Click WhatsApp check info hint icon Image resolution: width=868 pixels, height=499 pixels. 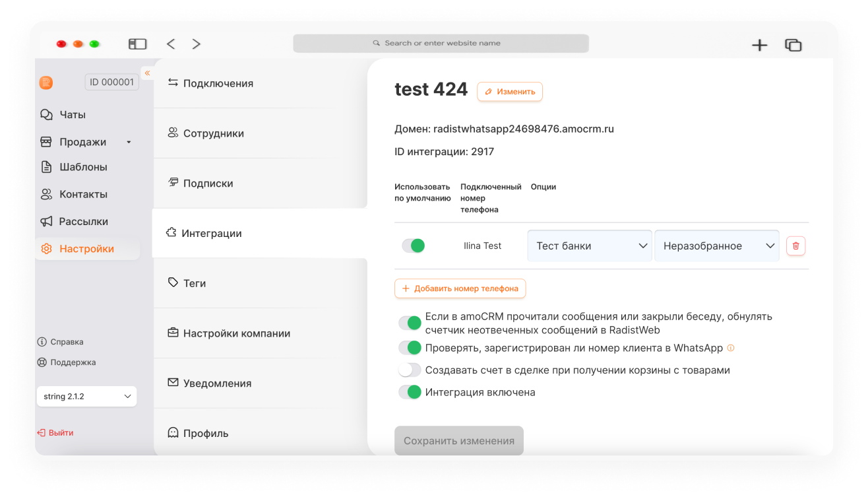pyautogui.click(x=730, y=348)
